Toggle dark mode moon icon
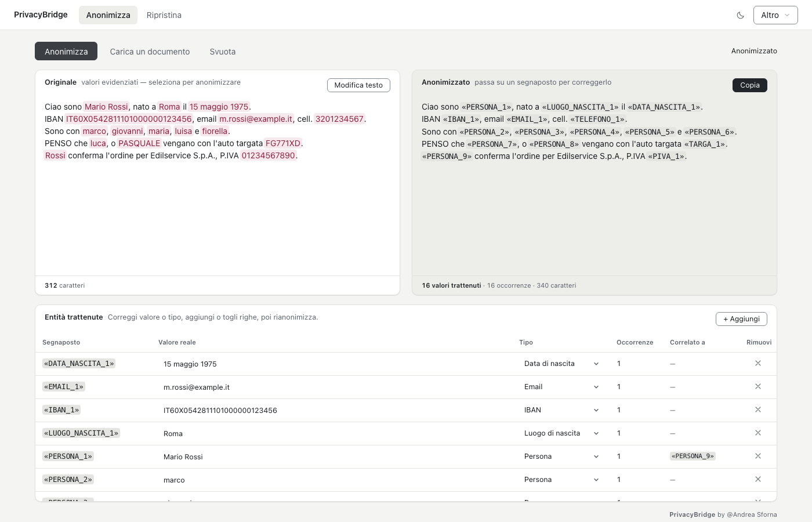 pyautogui.click(x=740, y=15)
